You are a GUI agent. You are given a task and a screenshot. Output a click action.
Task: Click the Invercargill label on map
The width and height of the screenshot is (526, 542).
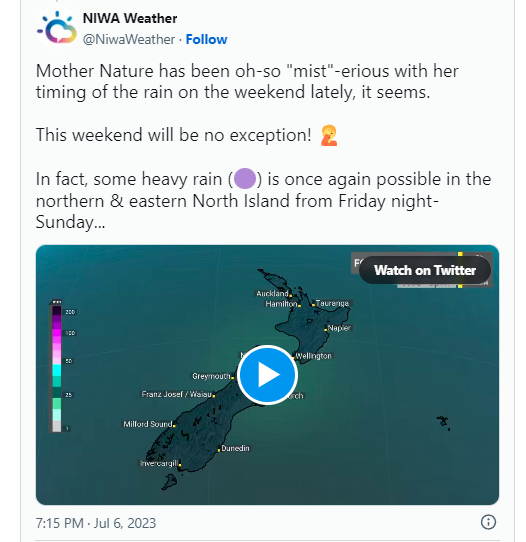[159, 463]
